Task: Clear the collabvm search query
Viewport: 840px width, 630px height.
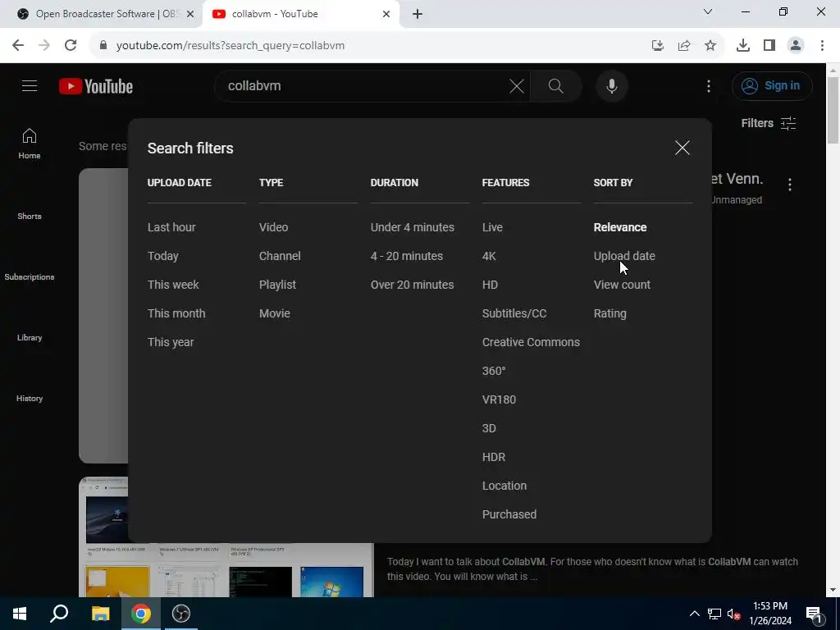Action: point(517,85)
